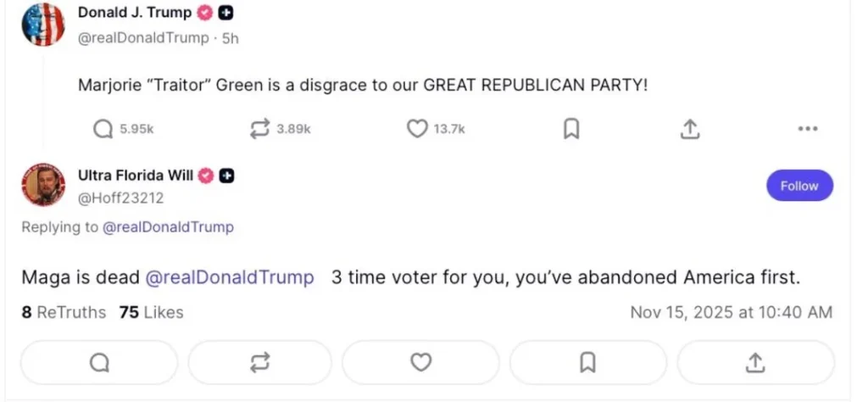Bookmark Ultra Florida Will's reply
Viewport: 868px width, 402px height.
click(x=587, y=362)
